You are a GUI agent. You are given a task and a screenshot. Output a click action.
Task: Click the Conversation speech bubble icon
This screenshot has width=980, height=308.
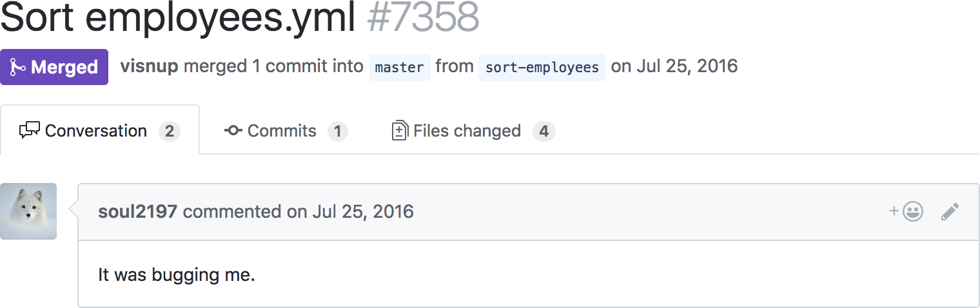[30, 131]
